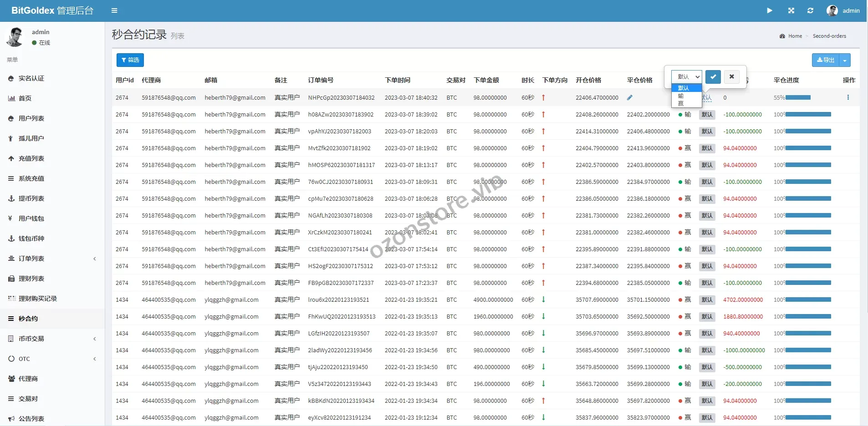Click the Home breadcrumb link

795,36
